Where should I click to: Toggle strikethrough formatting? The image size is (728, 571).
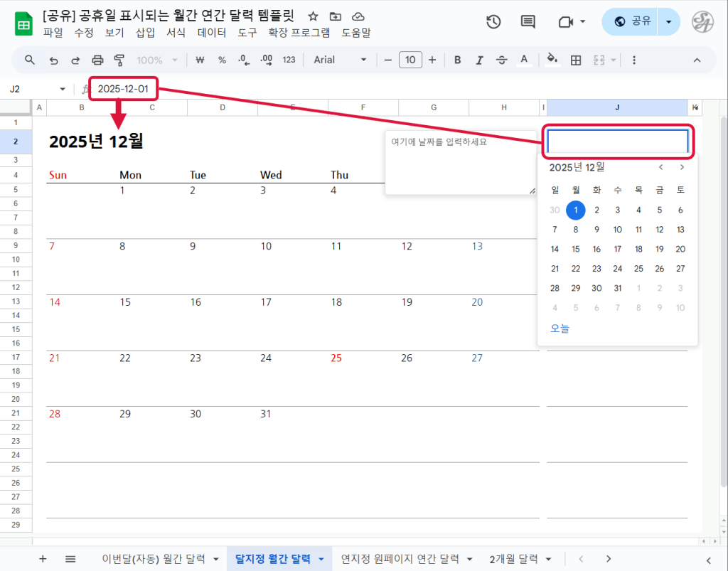point(501,60)
